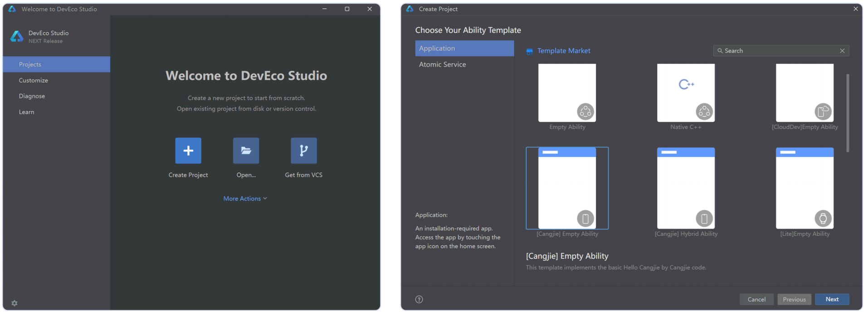Minimize the Welcome to DevEco Studio window
The width and height of the screenshot is (868, 318).
point(324,9)
